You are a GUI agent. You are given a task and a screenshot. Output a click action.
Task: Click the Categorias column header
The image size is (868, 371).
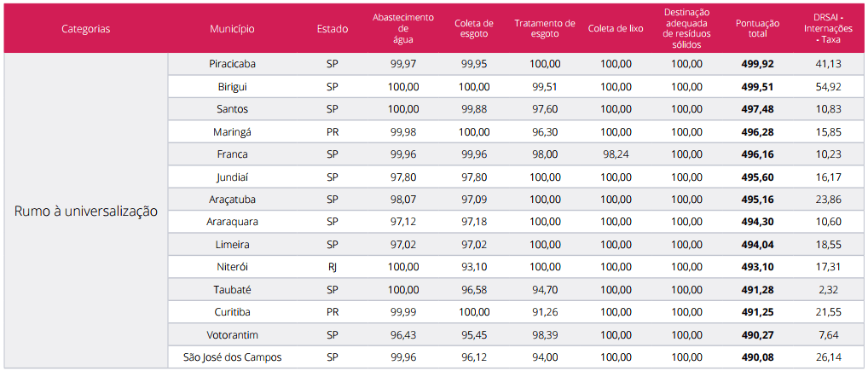coord(85,28)
